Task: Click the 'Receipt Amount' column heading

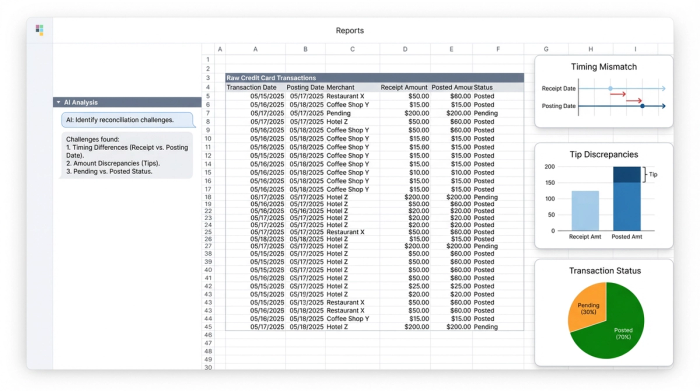Action: pyautogui.click(x=404, y=87)
